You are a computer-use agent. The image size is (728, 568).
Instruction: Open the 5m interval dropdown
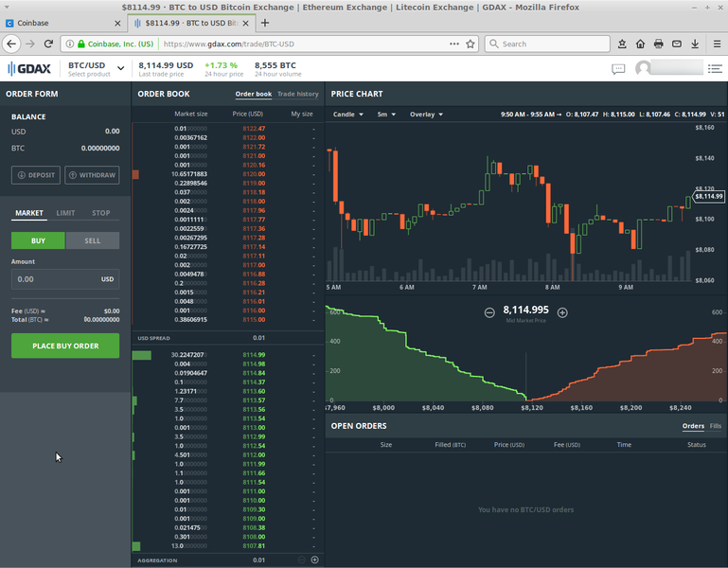[x=386, y=115]
